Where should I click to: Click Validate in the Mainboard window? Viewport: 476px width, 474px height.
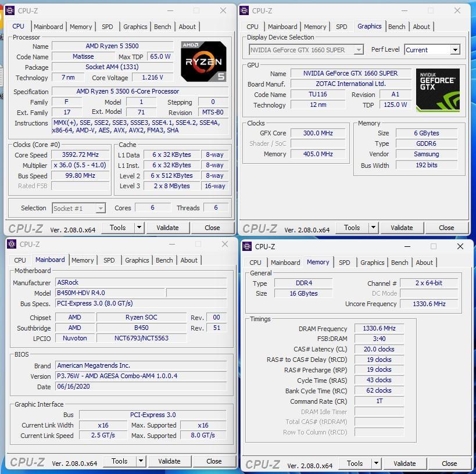click(x=169, y=461)
